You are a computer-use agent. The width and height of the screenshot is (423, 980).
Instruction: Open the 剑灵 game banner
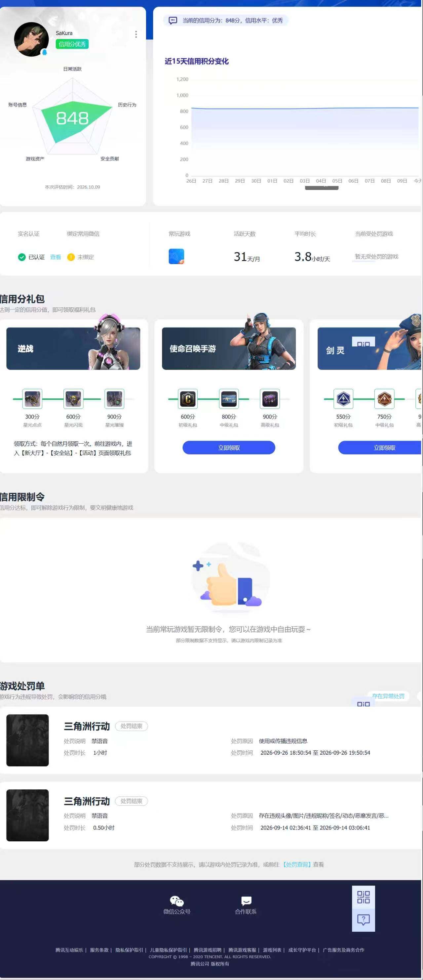tap(369, 348)
